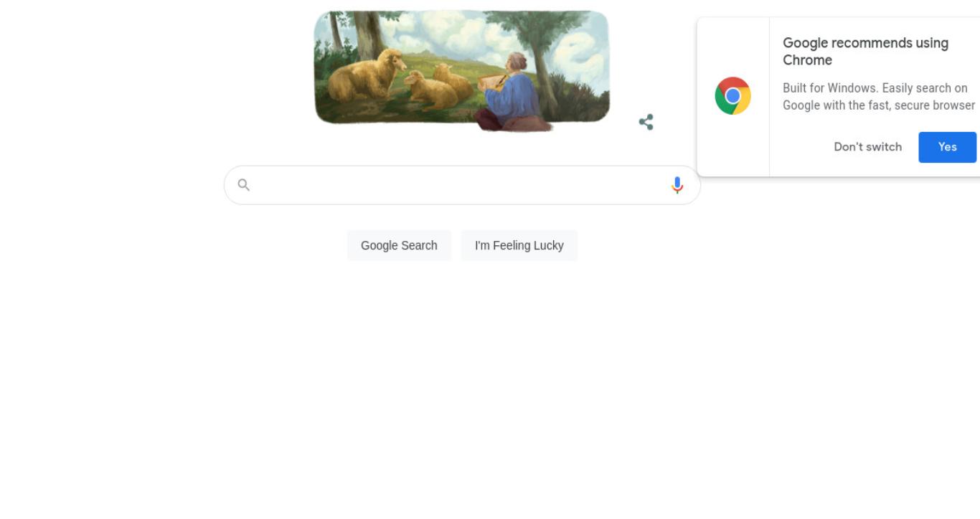Image resolution: width=980 pixels, height=519 pixels.
Task: Click the Google Search button
Action: coord(399,245)
